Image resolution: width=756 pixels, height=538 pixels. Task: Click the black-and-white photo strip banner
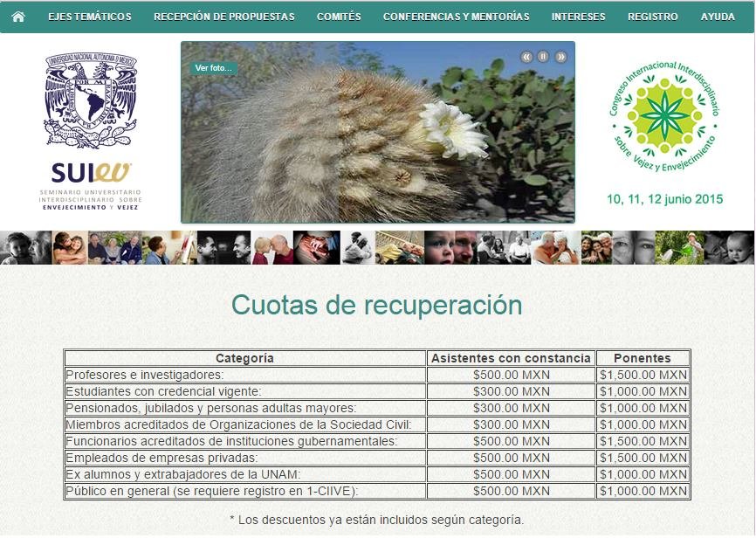pyautogui.click(x=377, y=248)
